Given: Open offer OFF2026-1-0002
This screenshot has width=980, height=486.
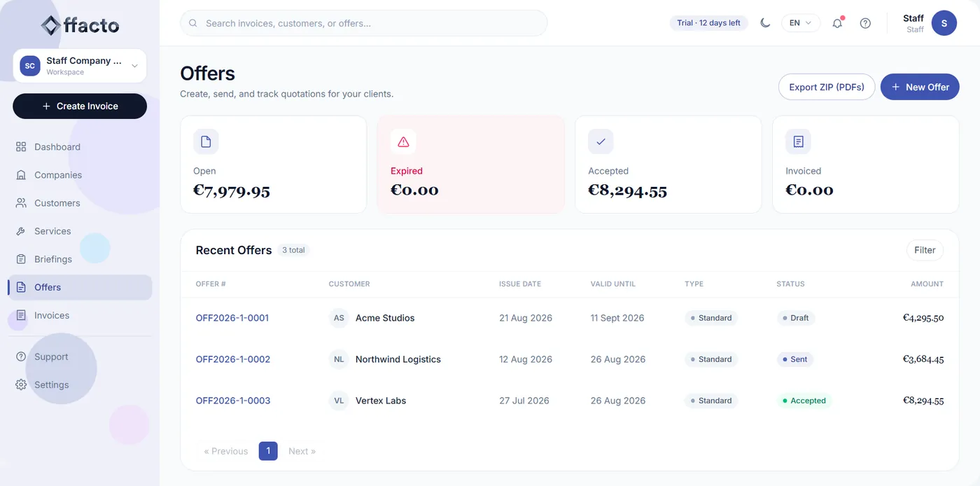Looking at the screenshot, I should (233, 359).
